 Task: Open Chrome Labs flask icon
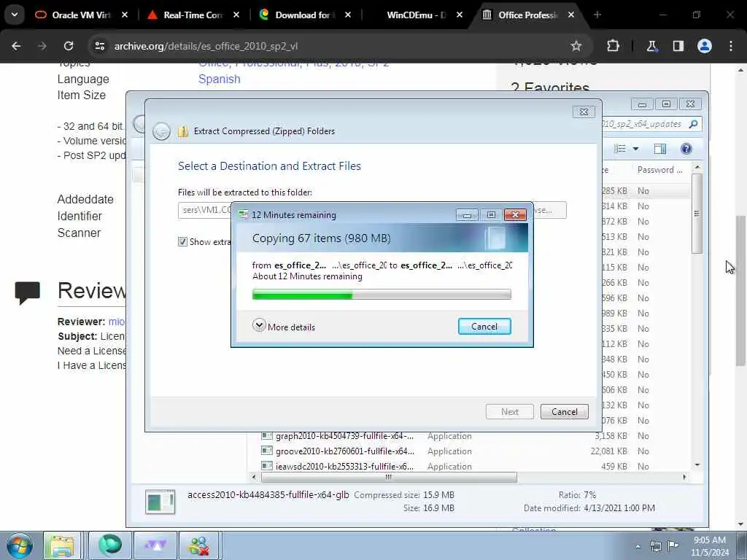click(x=651, y=46)
